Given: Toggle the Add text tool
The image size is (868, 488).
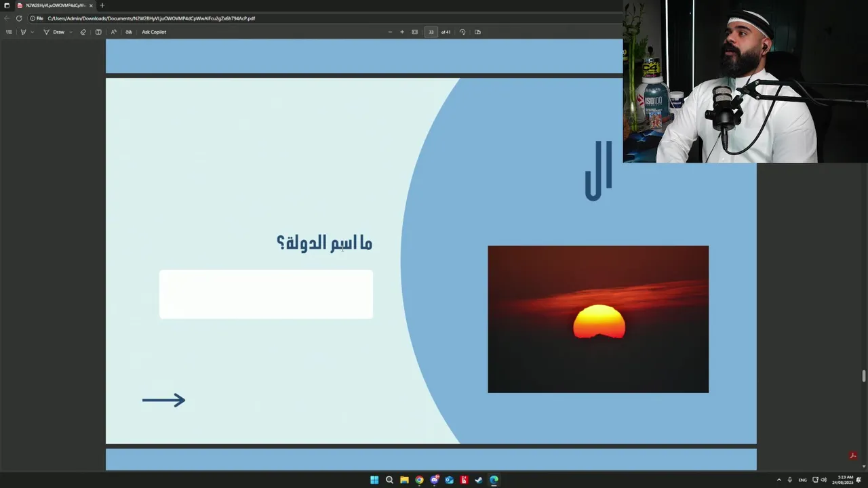Looking at the screenshot, I should [98, 32].
